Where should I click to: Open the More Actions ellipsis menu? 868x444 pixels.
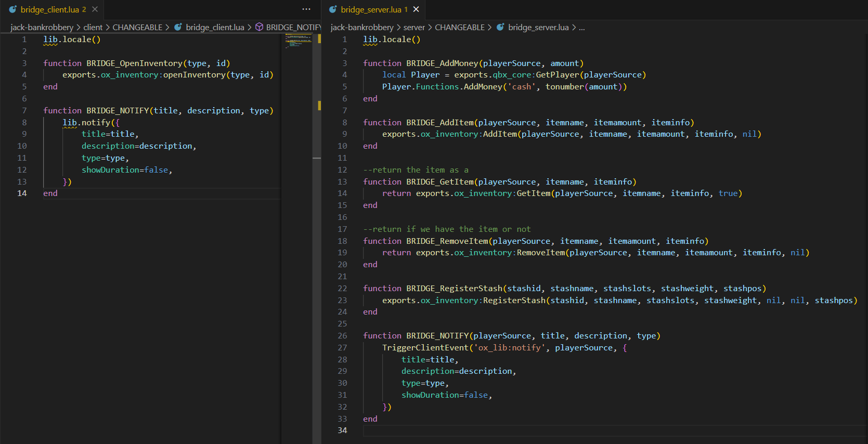(x=306, y=9)
